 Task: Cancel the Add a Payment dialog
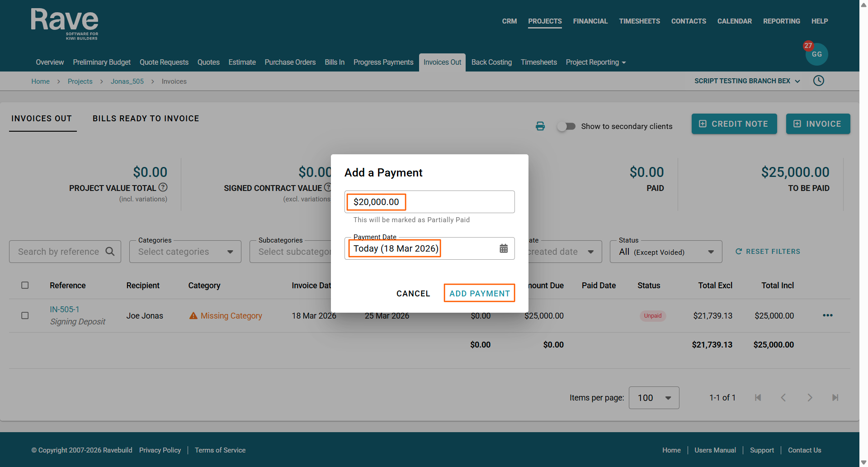pos(413,294)
